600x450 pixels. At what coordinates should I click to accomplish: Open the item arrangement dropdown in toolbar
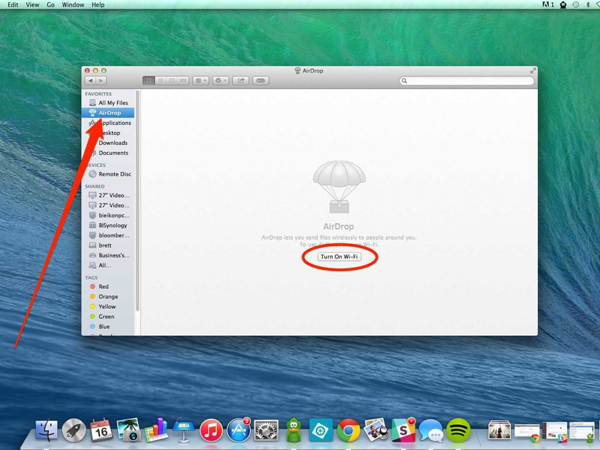pyautogui.click(x=201, y=81)
